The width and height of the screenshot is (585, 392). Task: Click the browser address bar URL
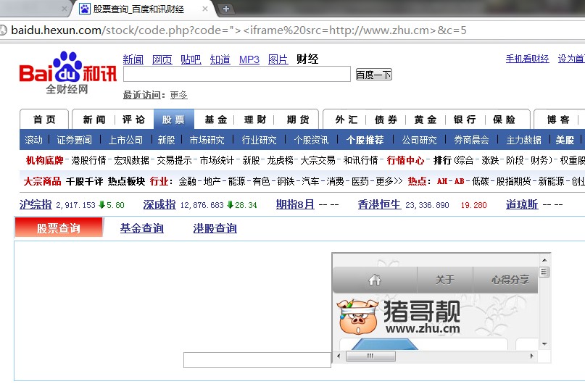pos(238,30)
